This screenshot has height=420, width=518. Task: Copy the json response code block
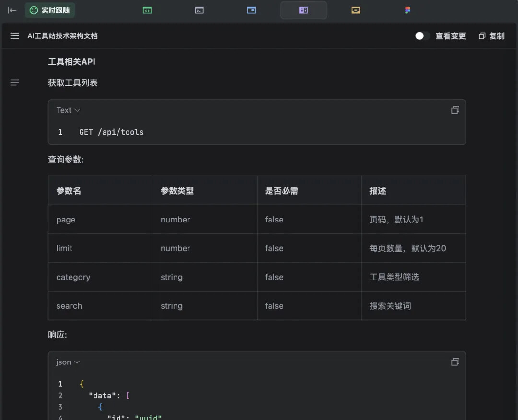(455, 362)
